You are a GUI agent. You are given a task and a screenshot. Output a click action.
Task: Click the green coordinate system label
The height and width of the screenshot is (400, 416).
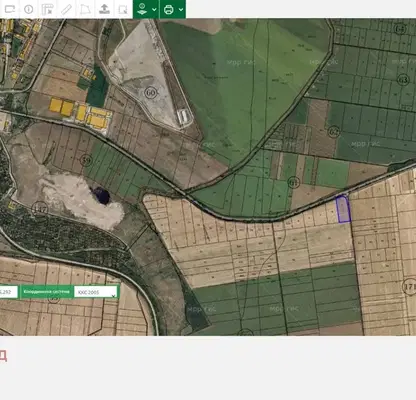pos(47,292)
